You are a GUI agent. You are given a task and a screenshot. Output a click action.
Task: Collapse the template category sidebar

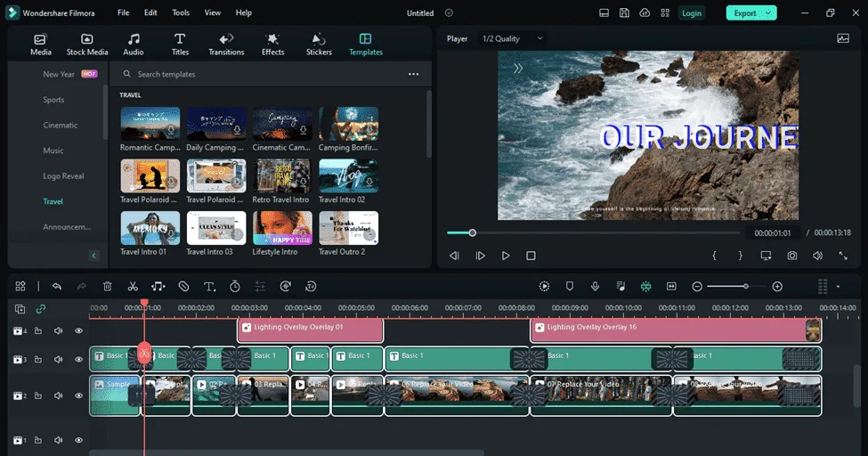click(x=93, y=256)
